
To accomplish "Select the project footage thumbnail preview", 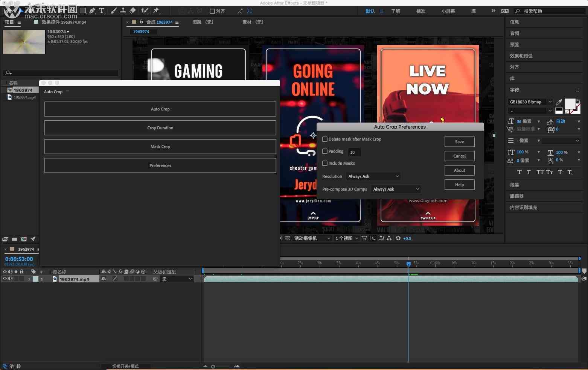I will (24, 42).
